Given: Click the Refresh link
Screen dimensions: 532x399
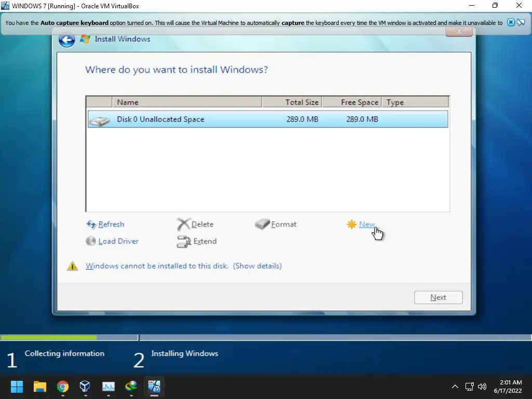Looking at the screenshot, I should [111, 224].
